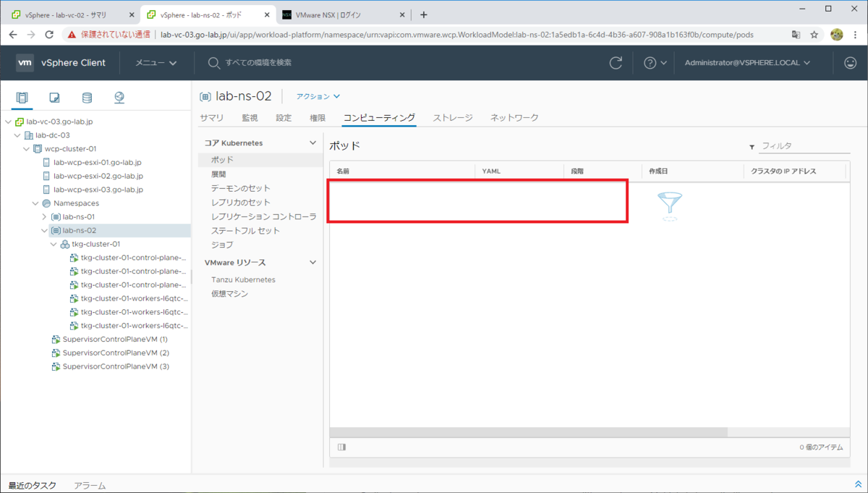Select SupervisorControlPlaneVM (2)
This screenshot has width=868, height=493.
click(116, 353)
